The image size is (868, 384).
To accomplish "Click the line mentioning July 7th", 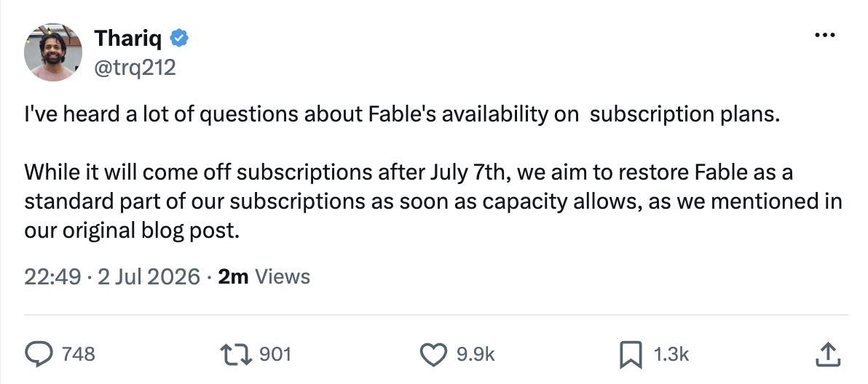I will point(409,172).
